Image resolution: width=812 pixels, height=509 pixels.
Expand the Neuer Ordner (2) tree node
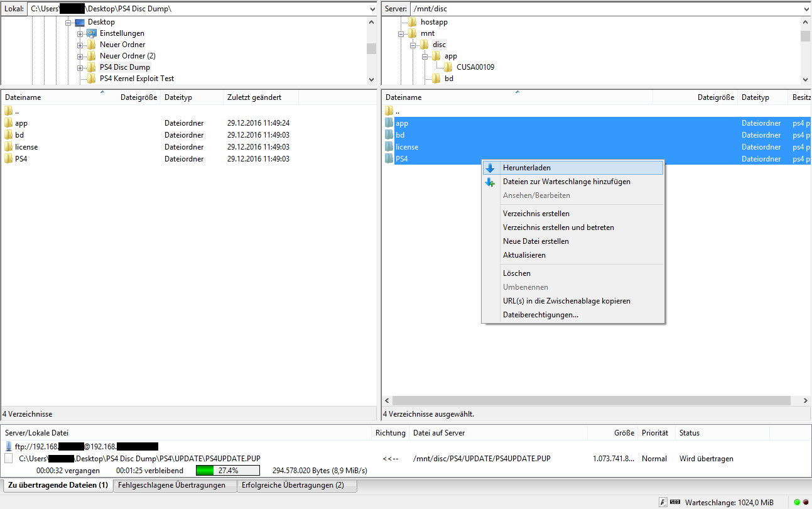click(80, 56)
